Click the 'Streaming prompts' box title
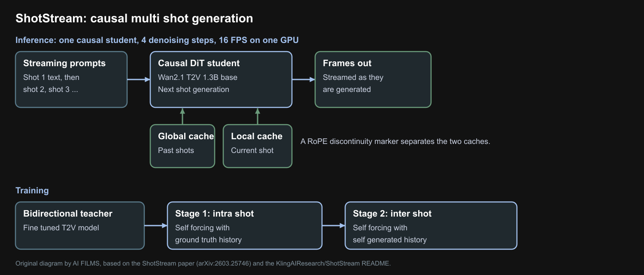Screen dimensions: 644x275 point(64,63)
